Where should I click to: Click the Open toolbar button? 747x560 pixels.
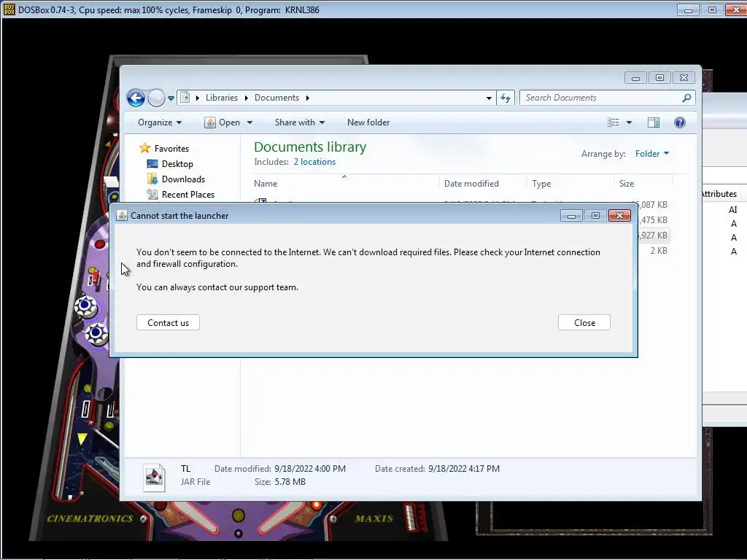(x=222, y=122)
